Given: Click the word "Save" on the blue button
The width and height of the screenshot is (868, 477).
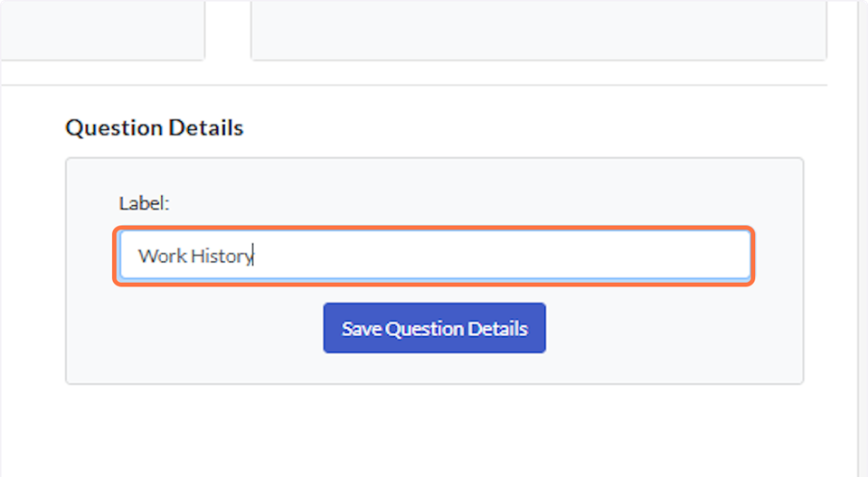Looking at the screenshot, I should coord(362,329).
